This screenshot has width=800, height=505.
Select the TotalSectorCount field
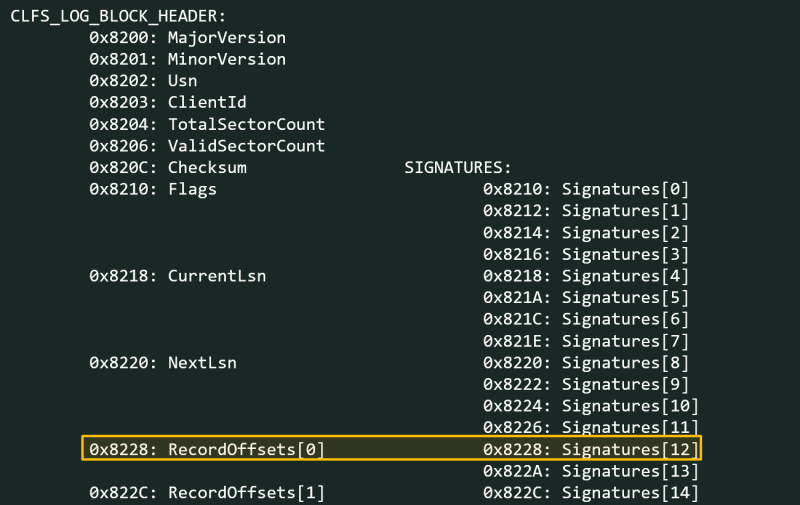(207, 125)
